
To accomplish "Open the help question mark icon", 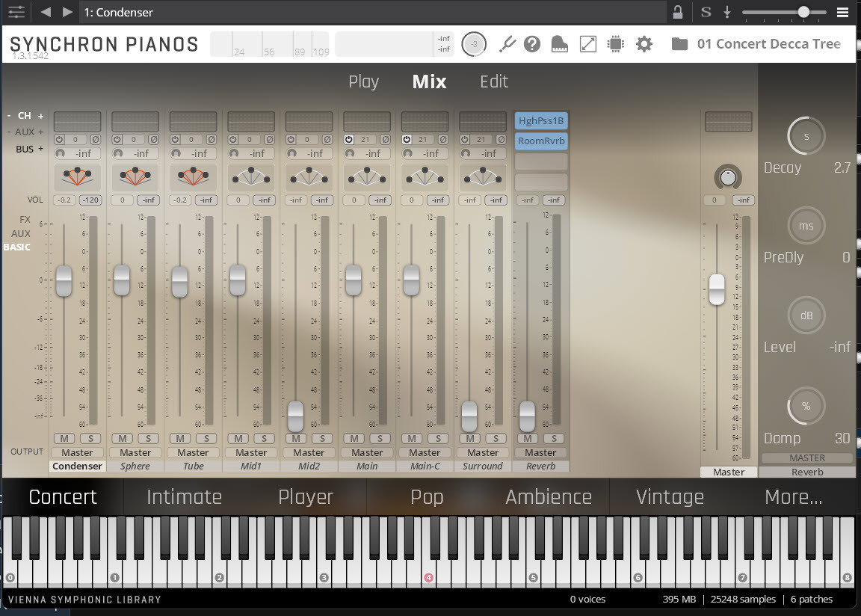I will (x=532, y=44).
